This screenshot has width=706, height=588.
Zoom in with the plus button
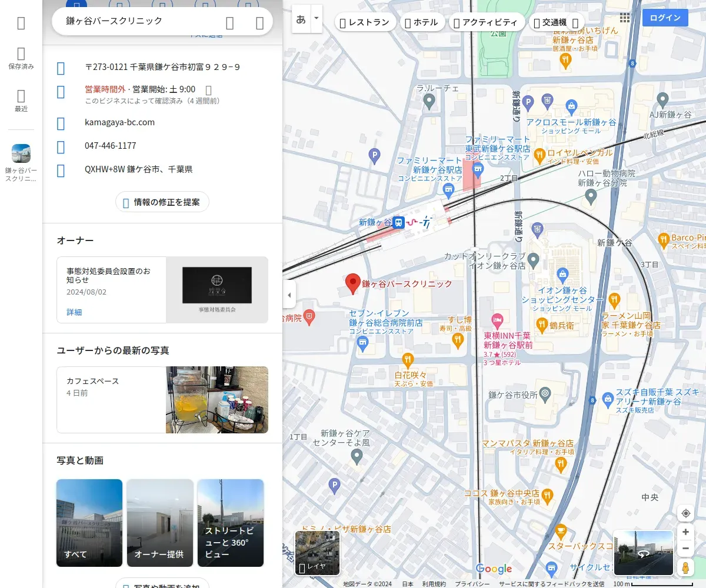(685, 532)
